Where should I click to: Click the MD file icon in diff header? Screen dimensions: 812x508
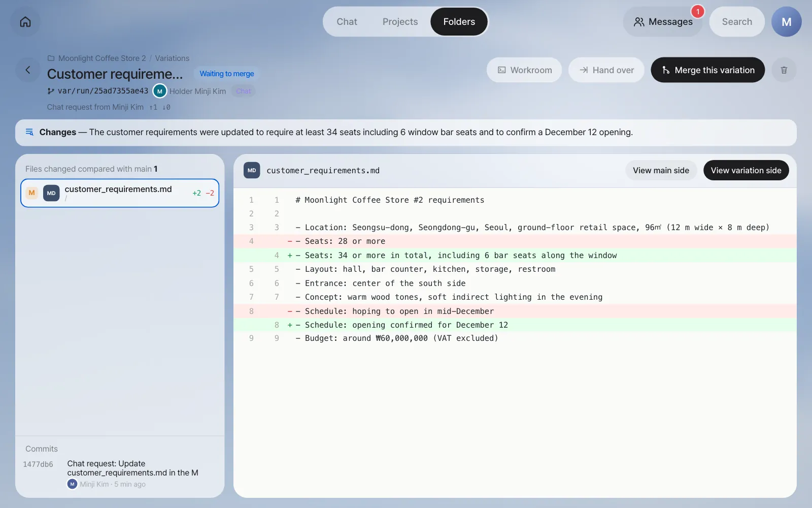(x=252, y=171)
